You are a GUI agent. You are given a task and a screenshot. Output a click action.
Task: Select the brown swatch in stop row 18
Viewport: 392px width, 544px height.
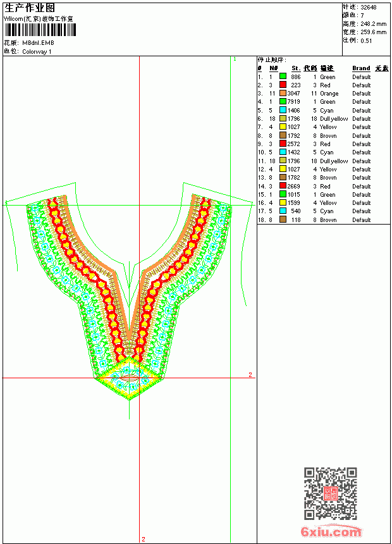(x=283, y=219)
